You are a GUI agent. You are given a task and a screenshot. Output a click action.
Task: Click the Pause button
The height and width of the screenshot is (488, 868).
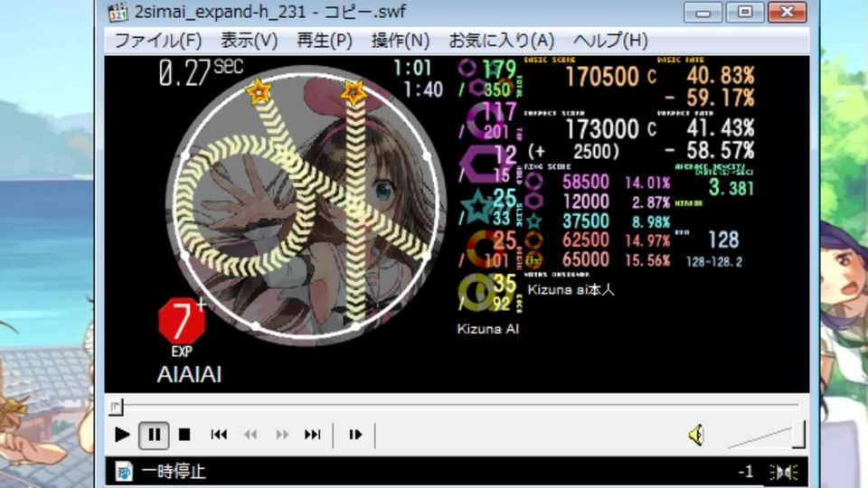154,435
